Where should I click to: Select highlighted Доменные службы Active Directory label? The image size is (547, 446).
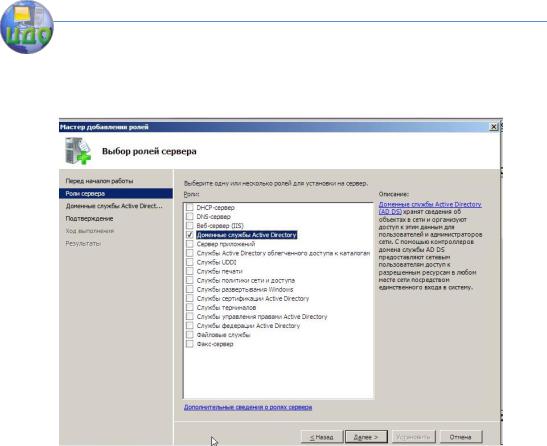tap(246, 235)
